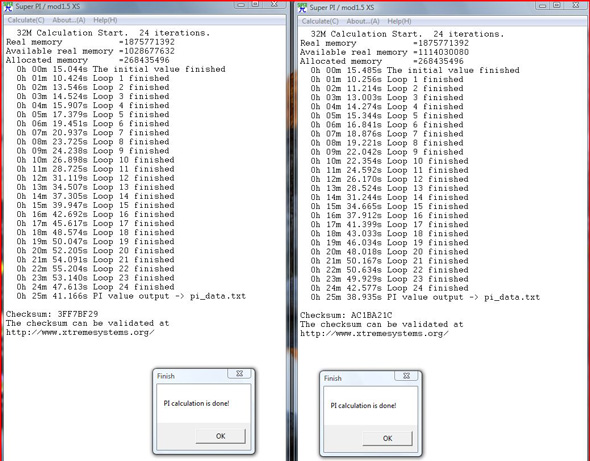590x461 pixels.
Task: Open Help(H) menu in left window
Action: point(105,20)
